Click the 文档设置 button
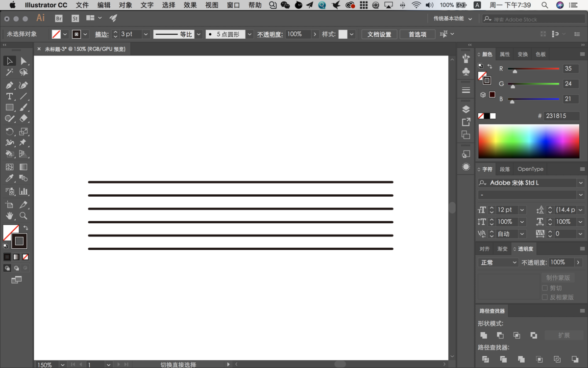The height and width of the screenshot is (368, 588). (379, 34)
